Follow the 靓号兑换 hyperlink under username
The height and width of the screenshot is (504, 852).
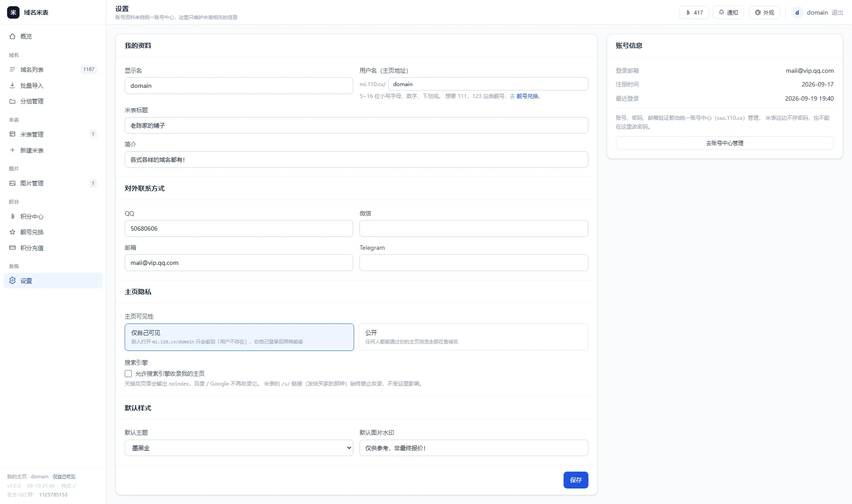(x=527, y=96)
